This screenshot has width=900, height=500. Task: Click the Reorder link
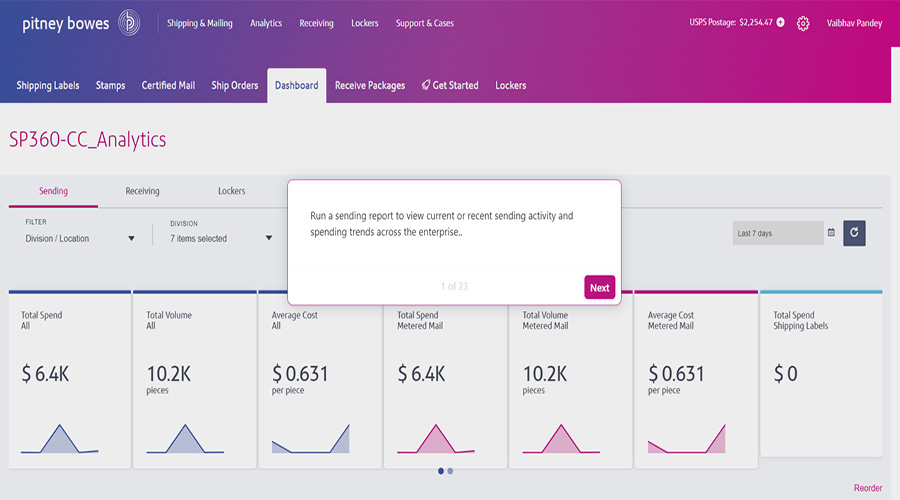867,488
